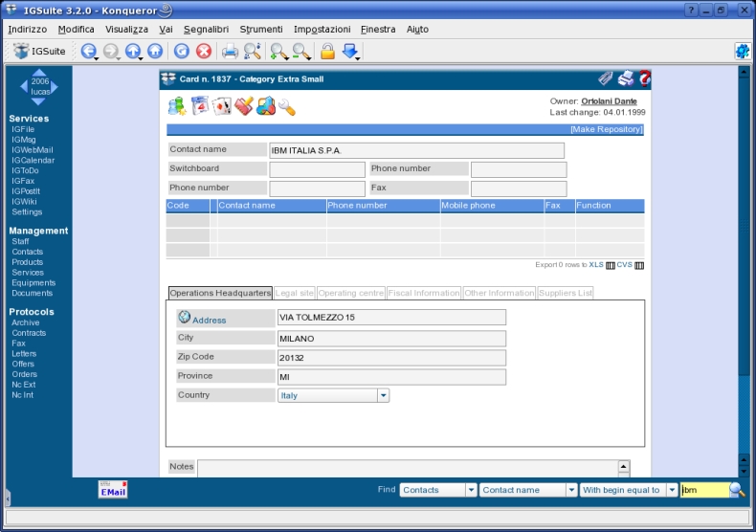756x532 pixels.
Task: Click the paperclip attachment icon in card header
Action: 606,78
